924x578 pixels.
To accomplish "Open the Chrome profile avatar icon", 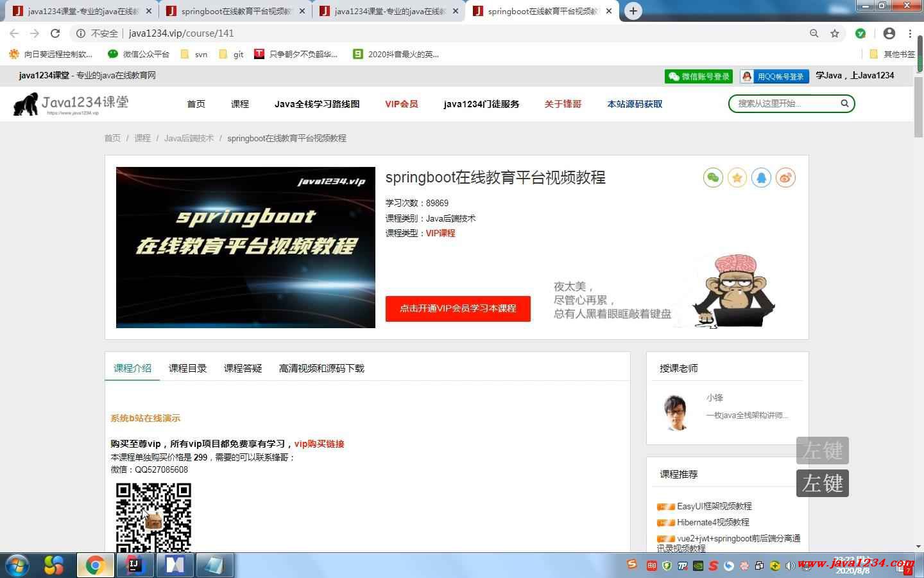I will pos(889,33).
